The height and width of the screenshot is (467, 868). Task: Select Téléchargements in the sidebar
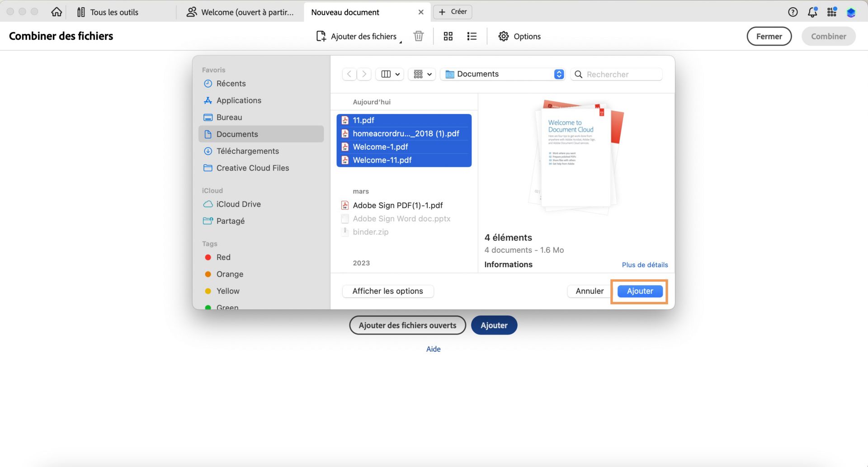tap(261, 151)
